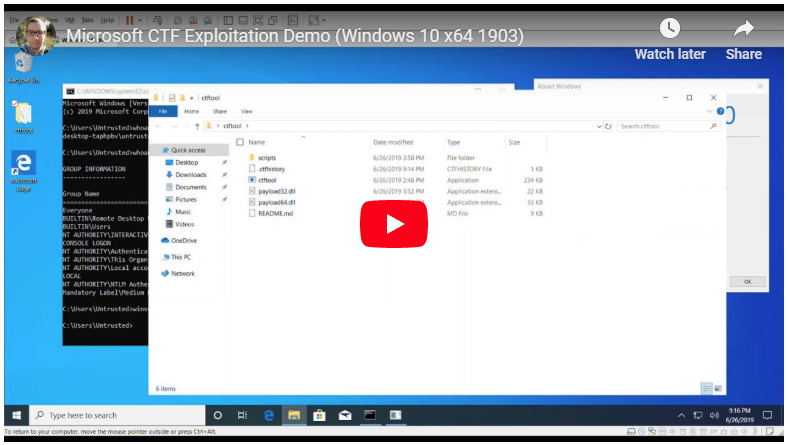Switch to Share ribbon tab

point(220,111)
